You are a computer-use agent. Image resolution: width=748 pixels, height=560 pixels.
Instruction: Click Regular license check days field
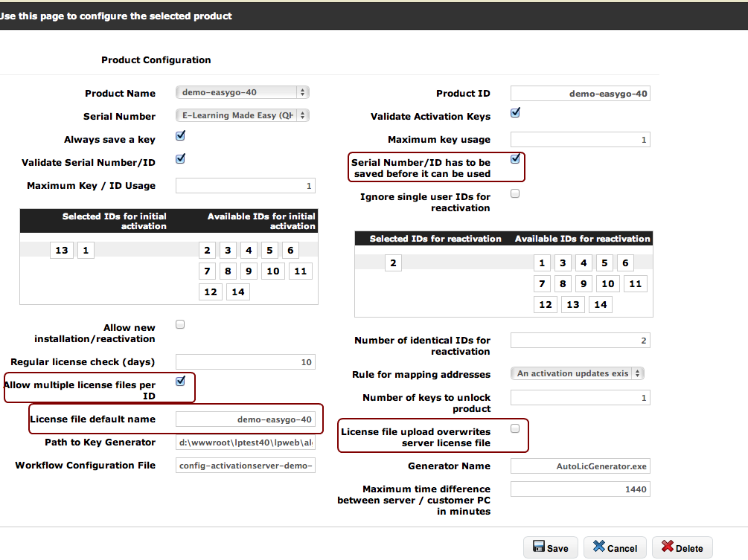(245, 362)
